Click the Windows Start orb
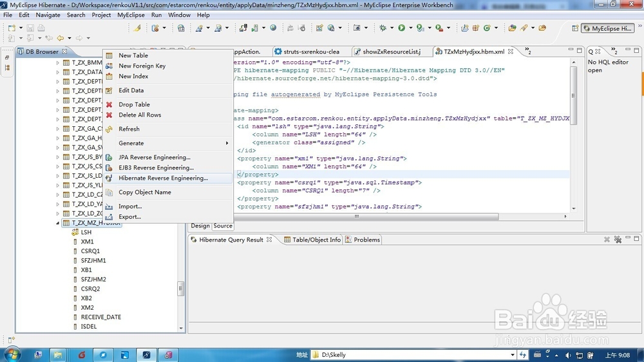Screen dimensions: 644x362 [x=12, y=354]
